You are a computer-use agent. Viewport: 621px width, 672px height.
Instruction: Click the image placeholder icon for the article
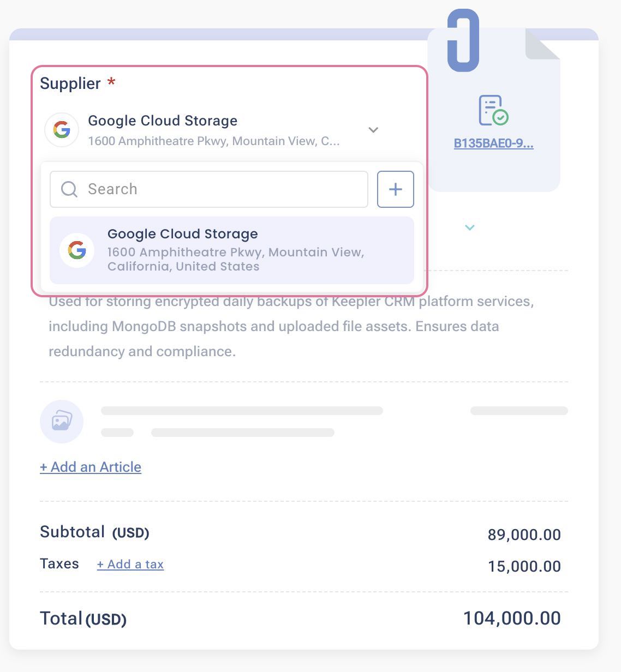[62, 422]
